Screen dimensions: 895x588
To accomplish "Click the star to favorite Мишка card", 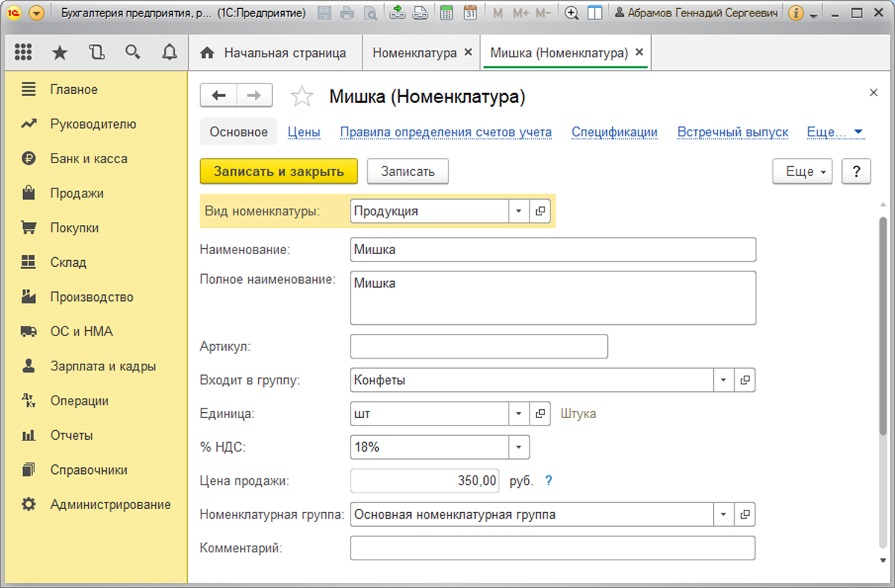I will pyautogui.click(x=302, y=96).
